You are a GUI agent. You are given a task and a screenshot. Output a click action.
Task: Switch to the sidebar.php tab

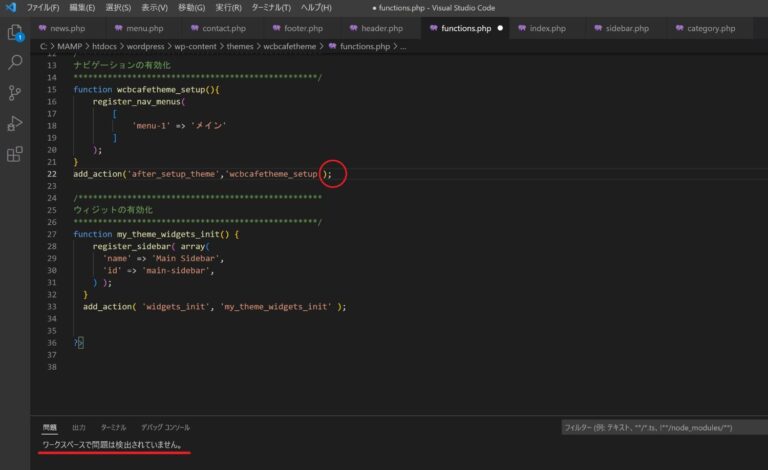[x=627, y=28]
